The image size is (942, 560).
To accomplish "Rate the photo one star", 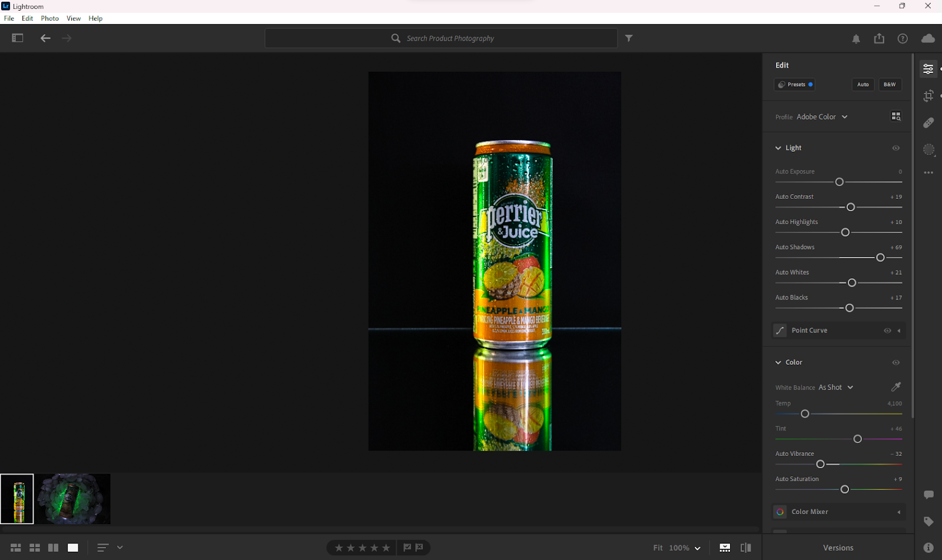I will (x=339, y=548).
